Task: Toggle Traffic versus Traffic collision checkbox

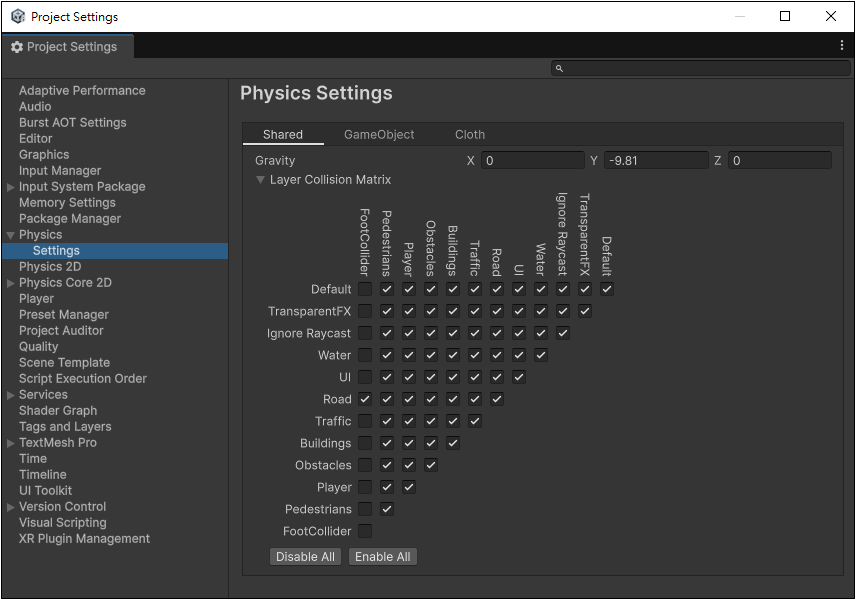Action: (x=475, y=421)
